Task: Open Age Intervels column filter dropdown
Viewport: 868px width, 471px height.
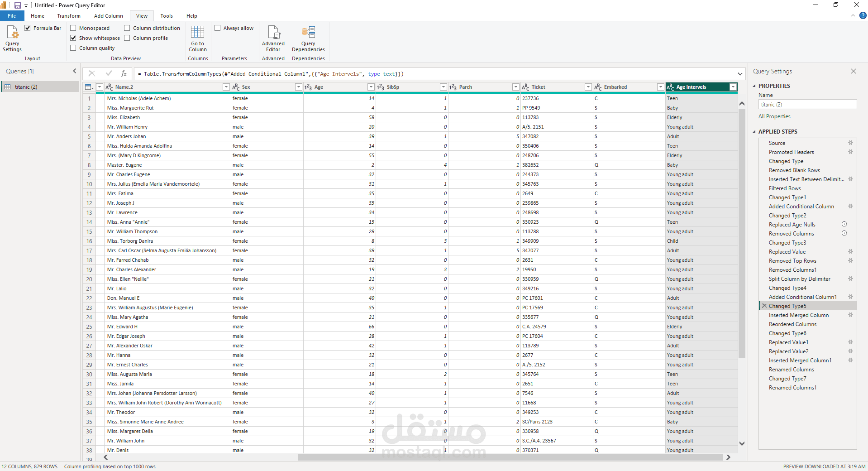Action: coord(733,87)
